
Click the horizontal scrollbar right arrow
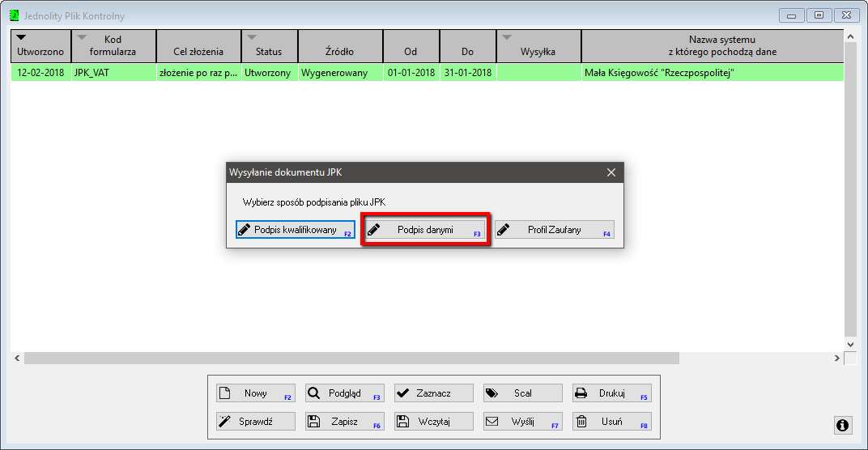point(837,358)
